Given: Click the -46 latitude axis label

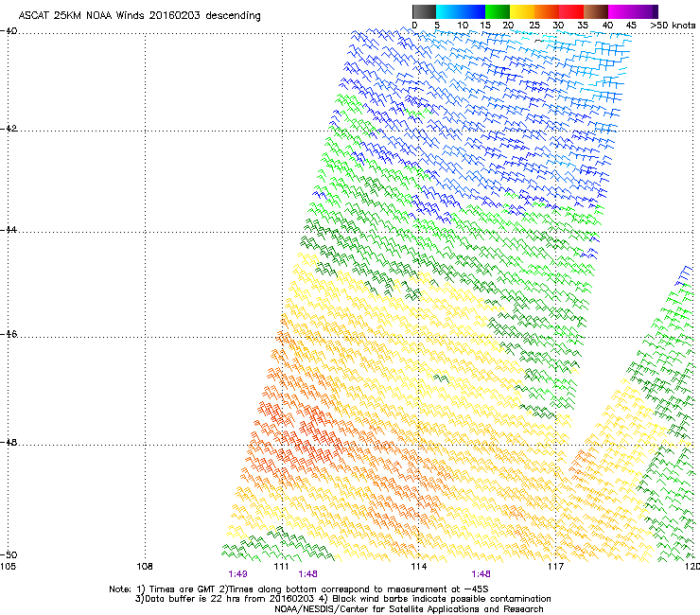Looking at the screenshot, I should click(9, 334).
